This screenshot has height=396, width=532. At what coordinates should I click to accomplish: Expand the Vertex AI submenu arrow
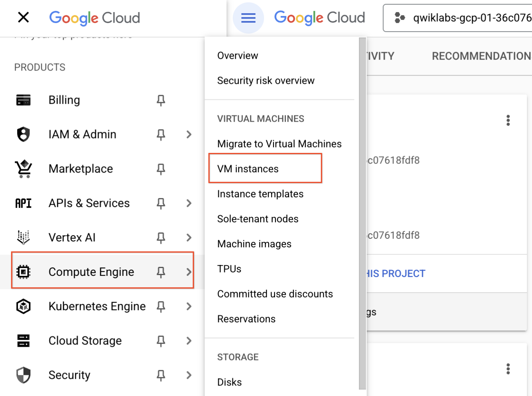coord(189,237)
